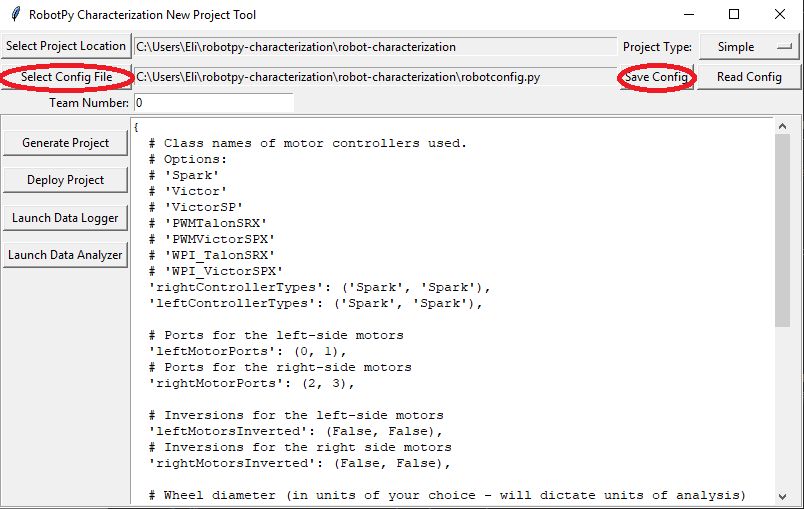This screenshot has width=804, height=509.
Task: Launch the Data Analyzer
Action: [65, 255]
